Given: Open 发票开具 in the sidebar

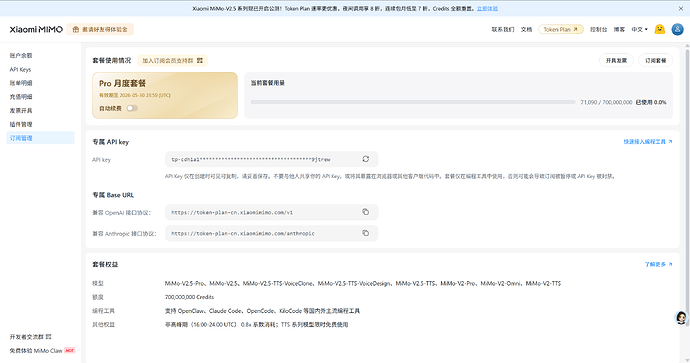Looking at the screenshot, I should click(x=21, y=110).
